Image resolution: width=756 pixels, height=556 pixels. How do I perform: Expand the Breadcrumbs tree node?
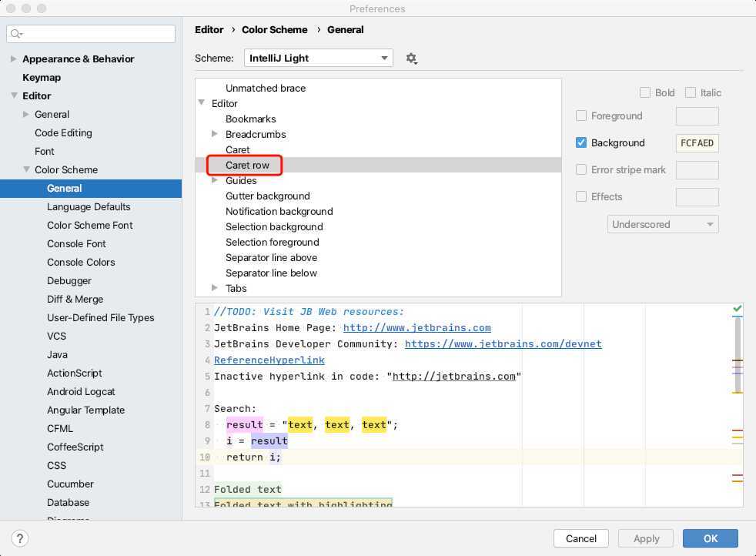pos(215,134)
